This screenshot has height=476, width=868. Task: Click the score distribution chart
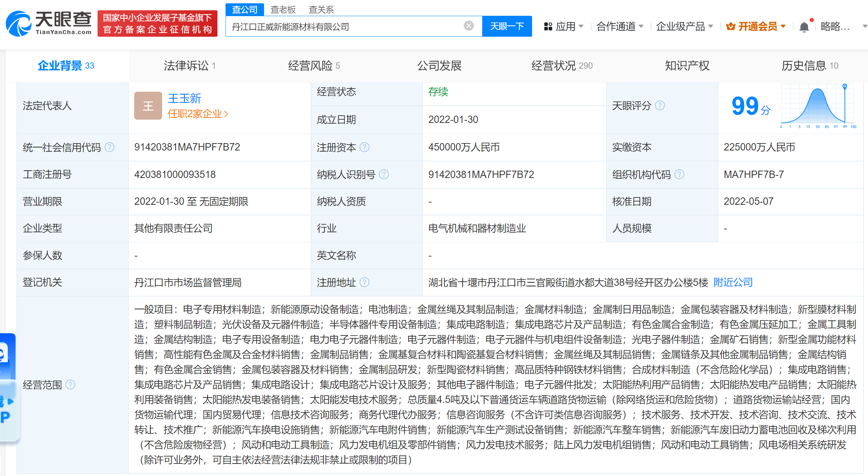click(818, 106)
